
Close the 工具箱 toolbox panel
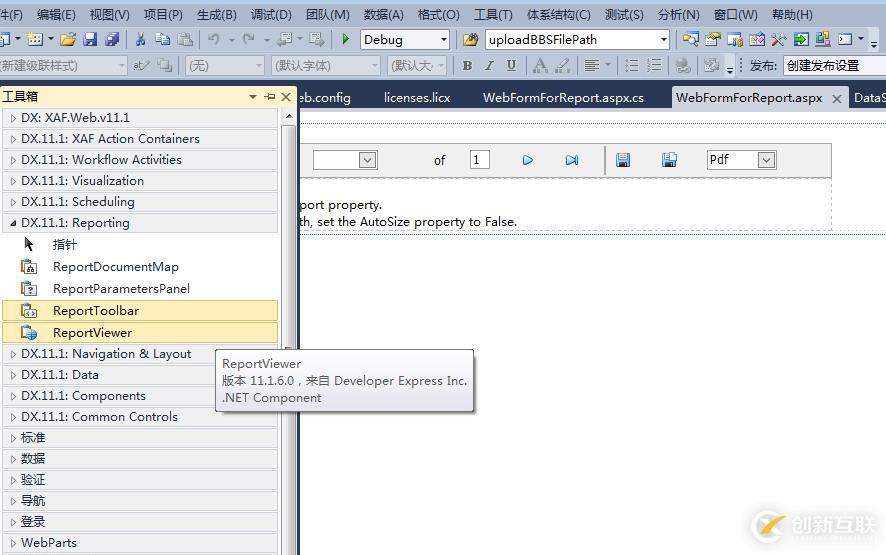(286, 97)
